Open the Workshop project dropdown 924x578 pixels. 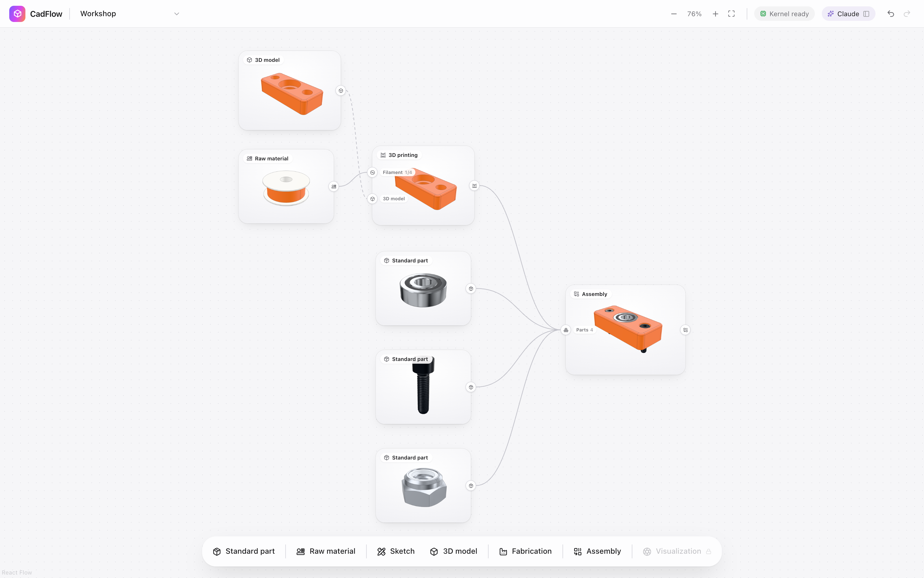[x=129, y=14]
